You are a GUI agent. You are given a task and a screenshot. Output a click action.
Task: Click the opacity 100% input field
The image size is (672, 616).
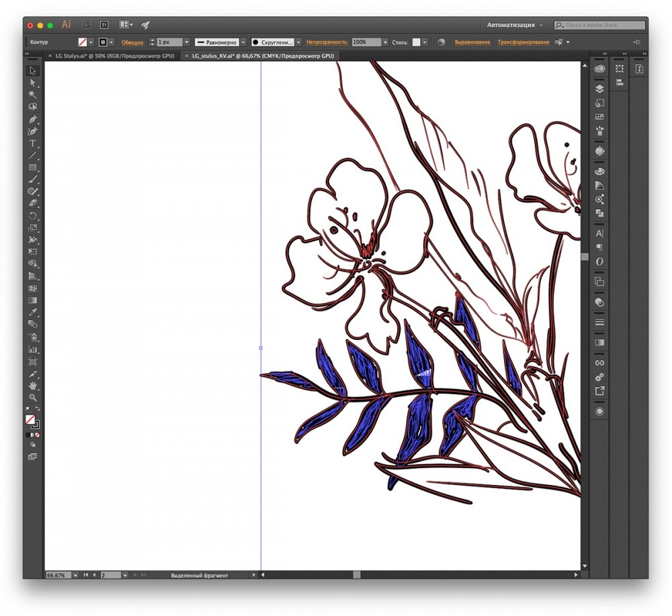(366, 42)
